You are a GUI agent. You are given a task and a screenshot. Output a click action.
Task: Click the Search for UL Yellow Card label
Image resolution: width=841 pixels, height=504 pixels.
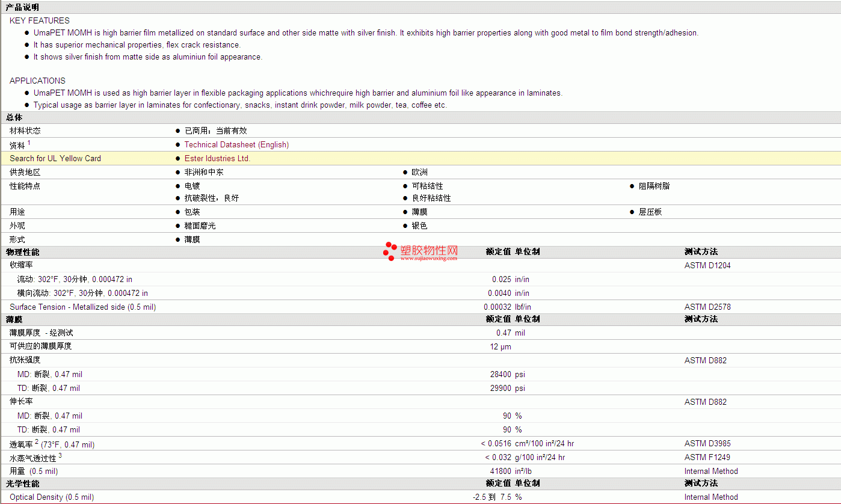pyautogui.click(x=55, y=159)
